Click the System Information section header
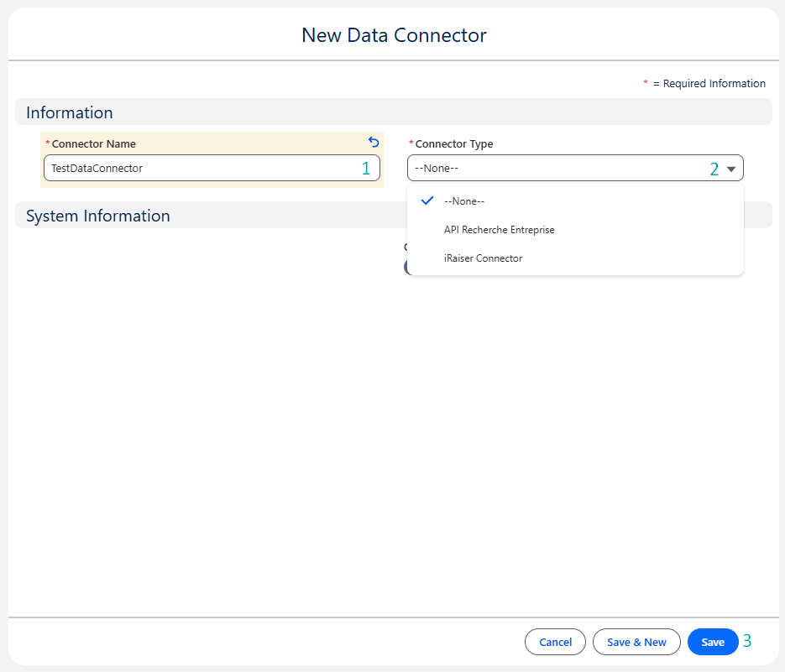Viewport: 785px width, 672px height. click(x=98, y=216)
